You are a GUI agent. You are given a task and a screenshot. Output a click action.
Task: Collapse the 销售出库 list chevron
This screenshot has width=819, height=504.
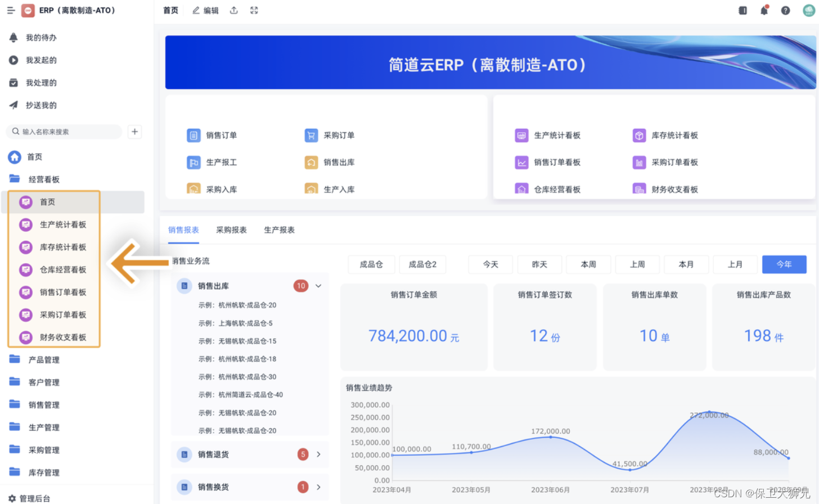(x=318, y=286)
